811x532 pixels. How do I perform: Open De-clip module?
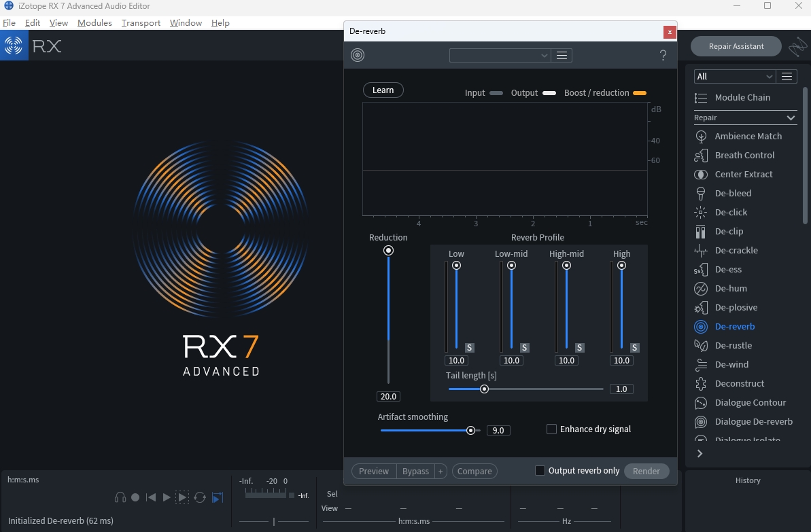[719, 231]
